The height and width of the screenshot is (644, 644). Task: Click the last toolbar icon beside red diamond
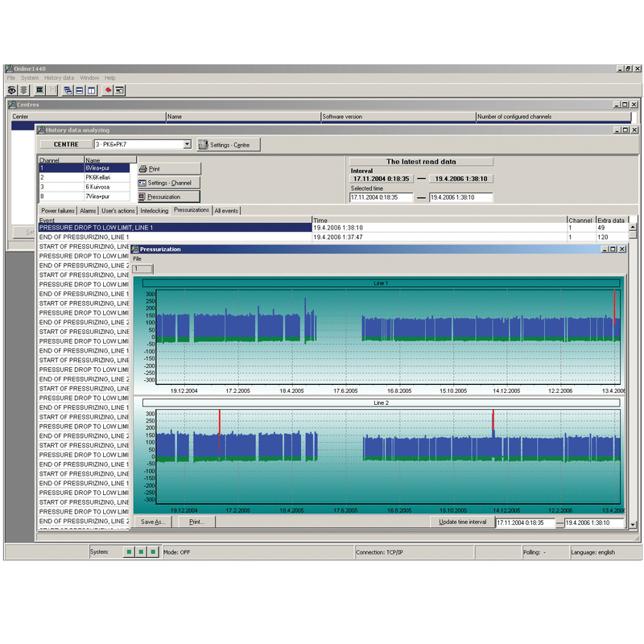pyautogui.click(x=119, y=90)
